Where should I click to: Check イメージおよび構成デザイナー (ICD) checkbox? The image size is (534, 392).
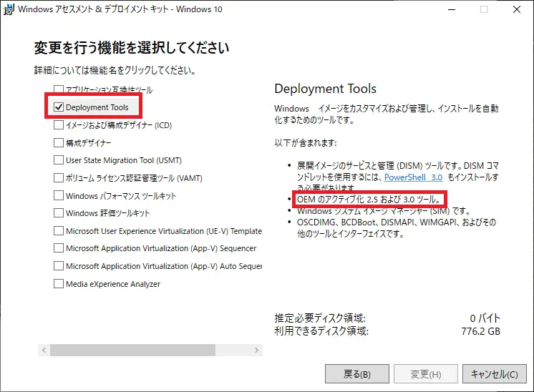click(x=59, y=124)
